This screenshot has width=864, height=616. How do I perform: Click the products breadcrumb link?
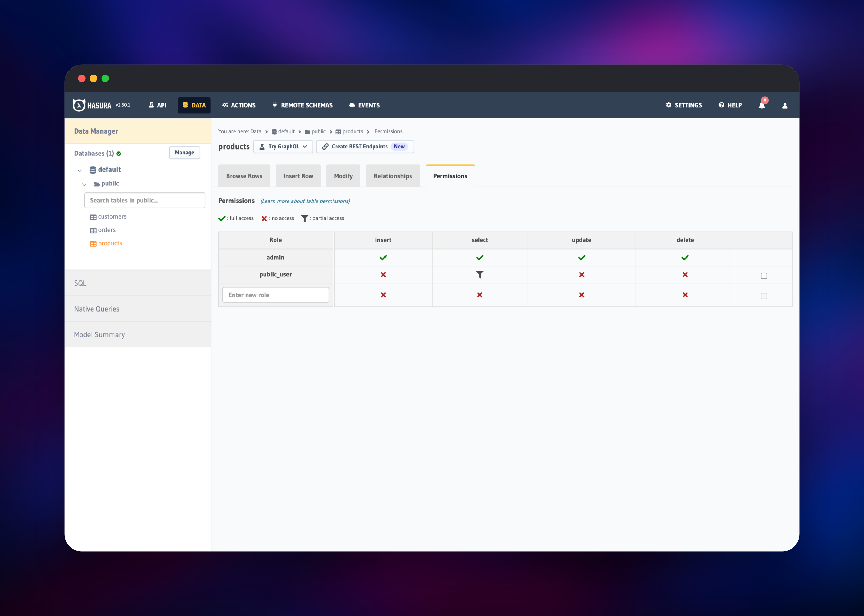[x=353, y=132]
